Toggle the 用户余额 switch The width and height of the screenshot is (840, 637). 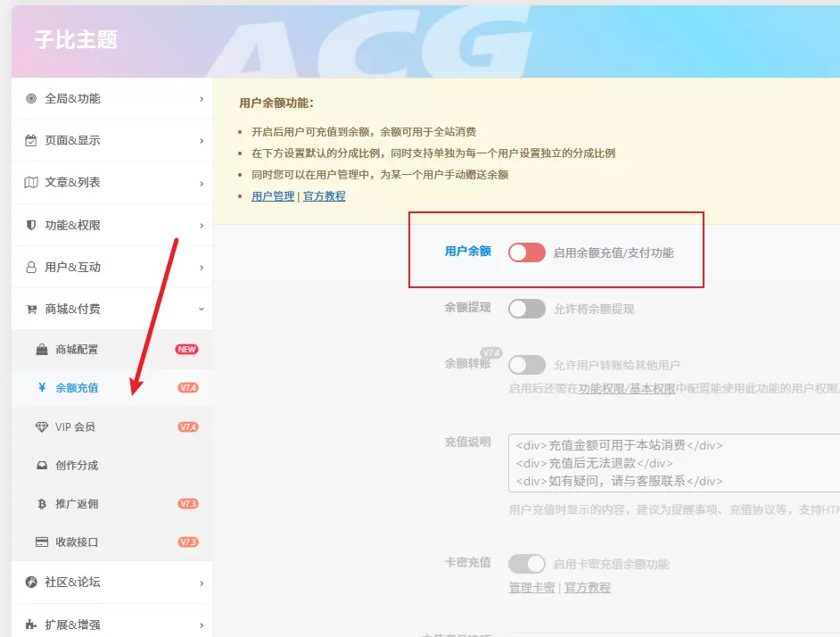point(527,252)
